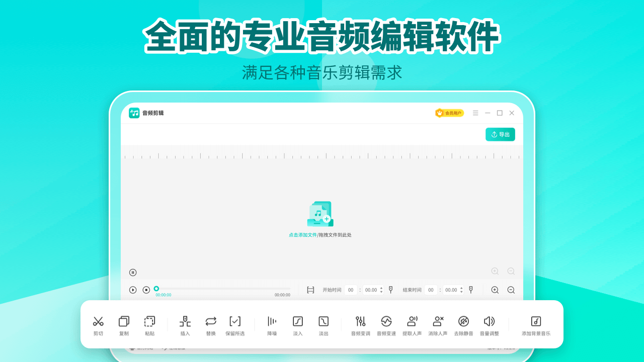Click the 导出 export button
This screenshot has width=644, height=362.
pyautogui.click(x=500, y=134)
